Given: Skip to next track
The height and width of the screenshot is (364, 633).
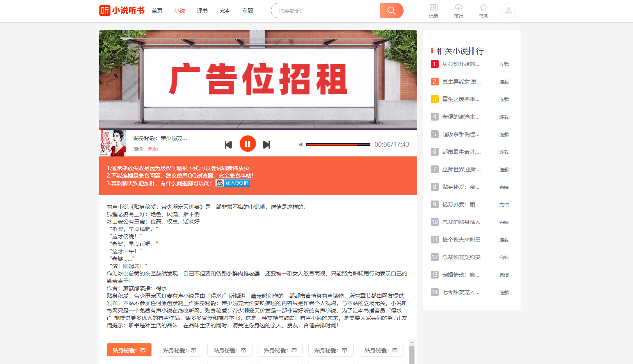Looking at the screenshot, I should [267, 145].
